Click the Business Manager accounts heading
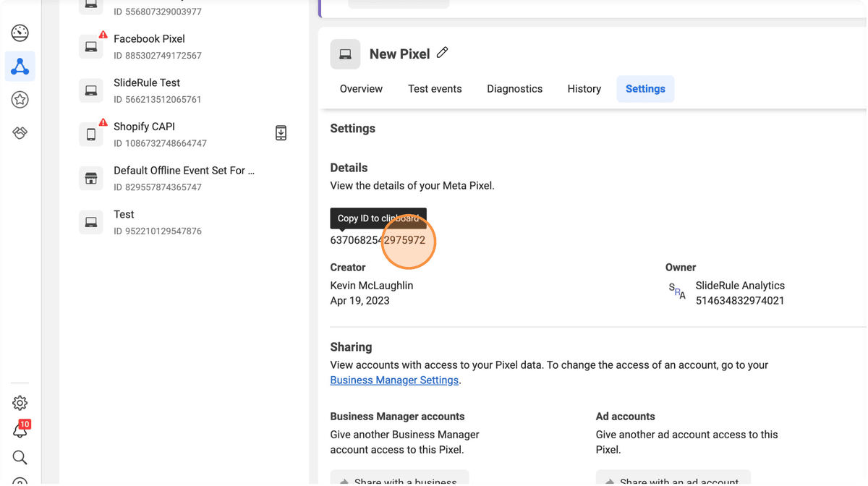This screenshot has width=868, height=486. (397, 417)
